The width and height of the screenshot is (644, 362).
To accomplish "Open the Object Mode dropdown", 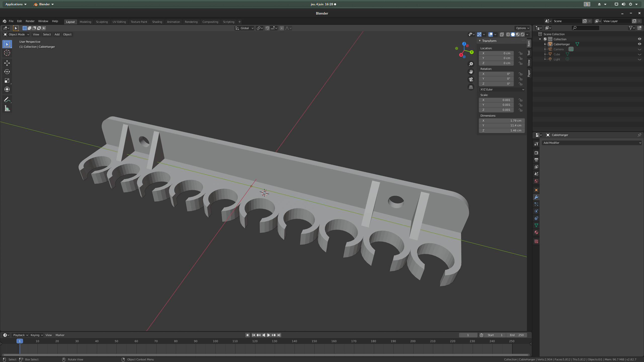I will (16, 34).
